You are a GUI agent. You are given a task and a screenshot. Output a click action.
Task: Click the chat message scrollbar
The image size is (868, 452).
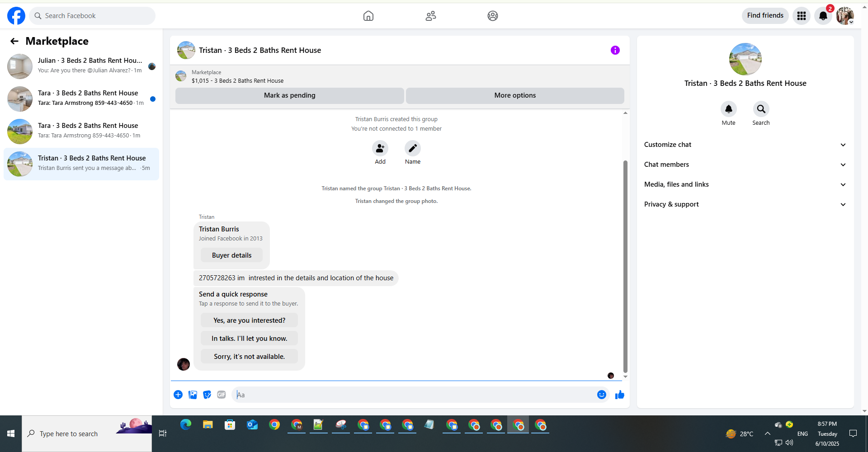tap(625, 267)
